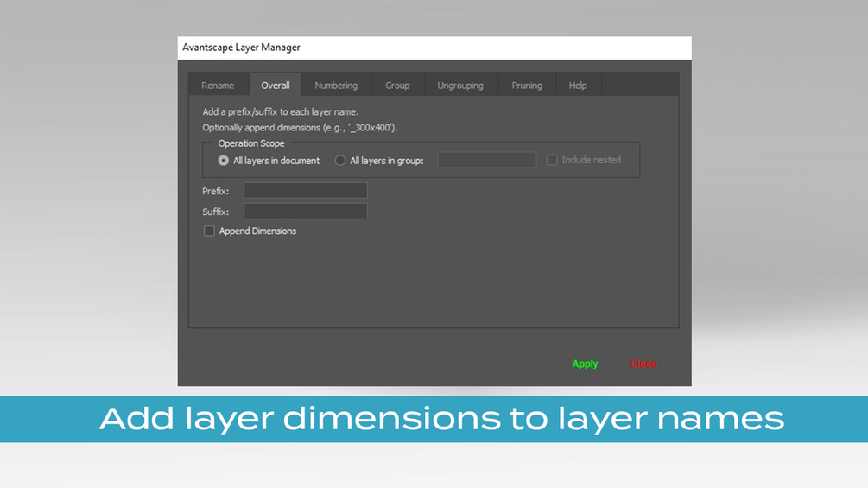Click the red Close button
This screenshot has width=868, height=488.
(643, 364)
